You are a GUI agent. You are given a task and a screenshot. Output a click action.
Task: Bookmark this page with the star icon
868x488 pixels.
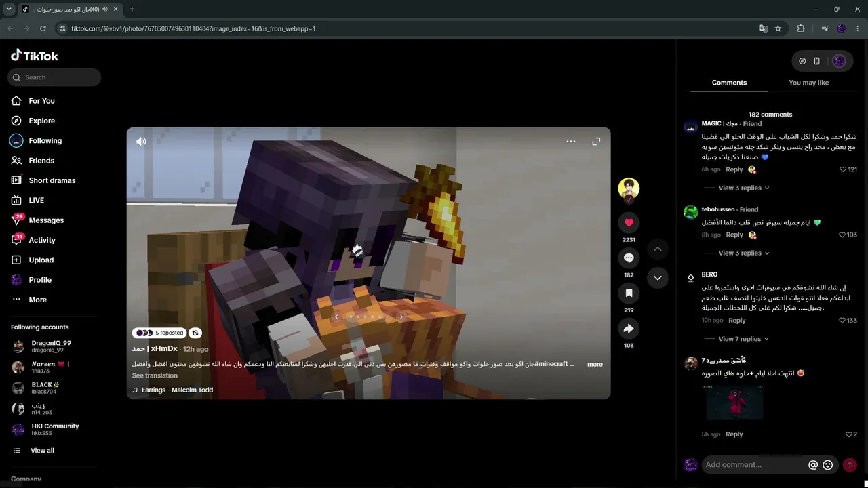(x=778, y=28)
